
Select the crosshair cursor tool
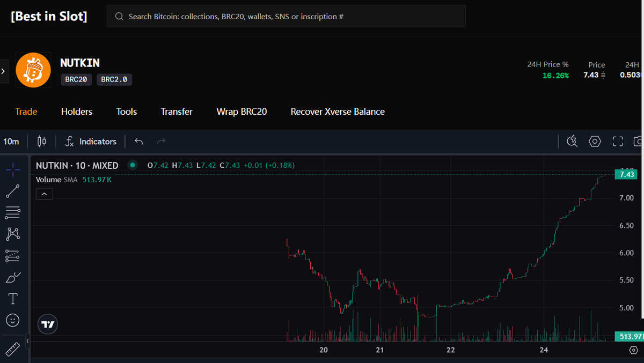pos(13,170)
